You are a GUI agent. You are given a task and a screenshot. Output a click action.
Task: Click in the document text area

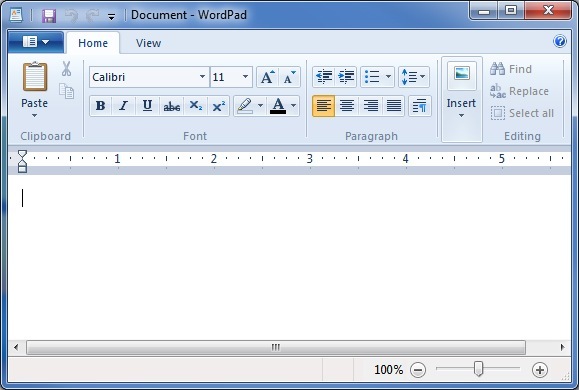tap(289, 257)
